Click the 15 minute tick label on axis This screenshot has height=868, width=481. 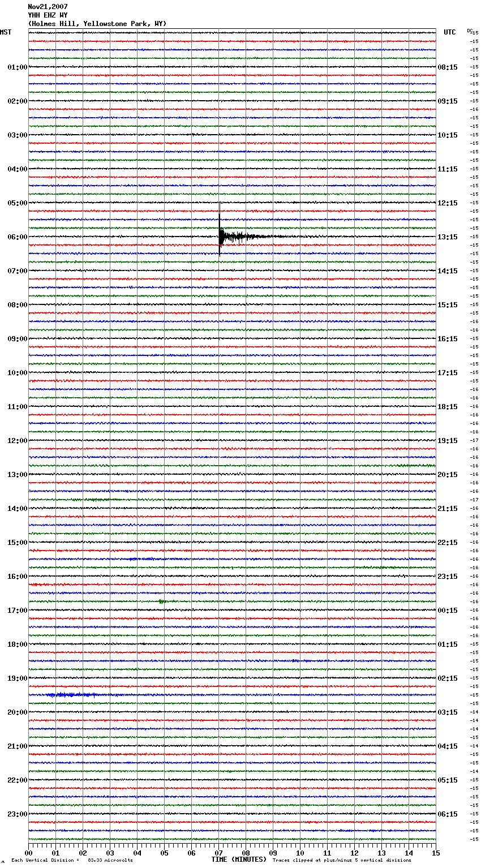(436, 853)
